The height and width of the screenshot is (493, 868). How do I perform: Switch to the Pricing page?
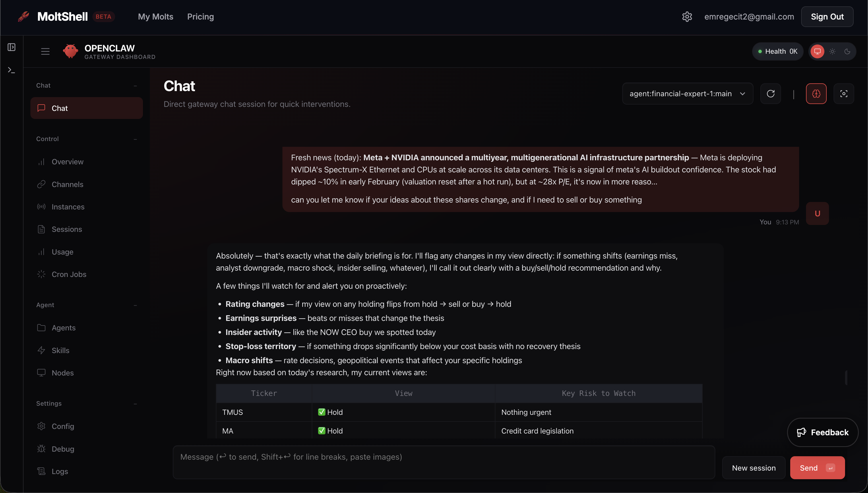coord(201,16)
